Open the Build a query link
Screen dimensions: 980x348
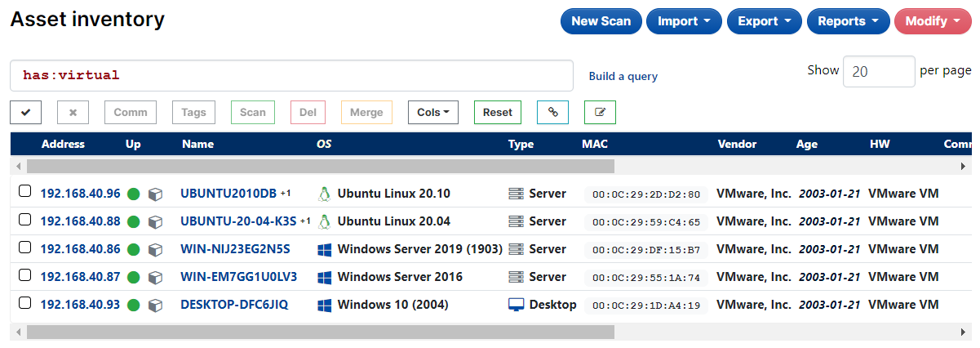[623, 76]
